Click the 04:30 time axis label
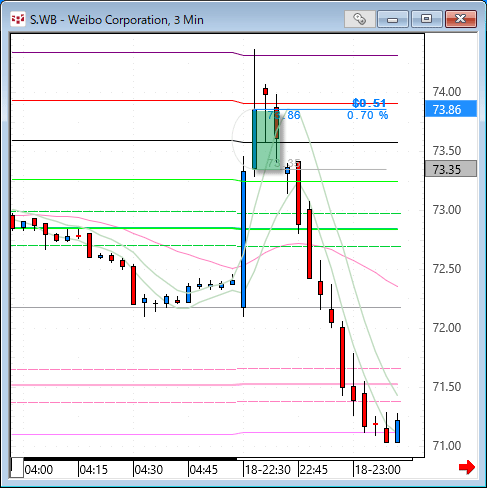Screen dimensions: 487x488 (x=149, y=470)
